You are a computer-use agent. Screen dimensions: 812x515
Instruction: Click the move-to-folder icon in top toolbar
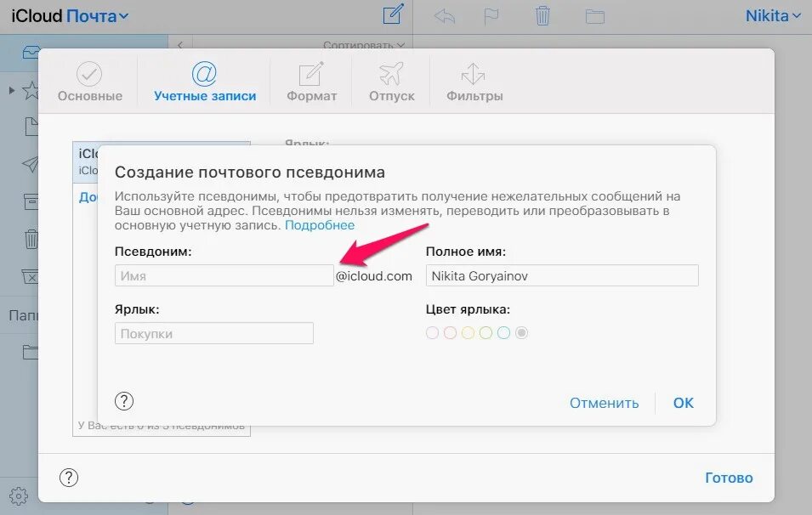click(x=595, y=16)
